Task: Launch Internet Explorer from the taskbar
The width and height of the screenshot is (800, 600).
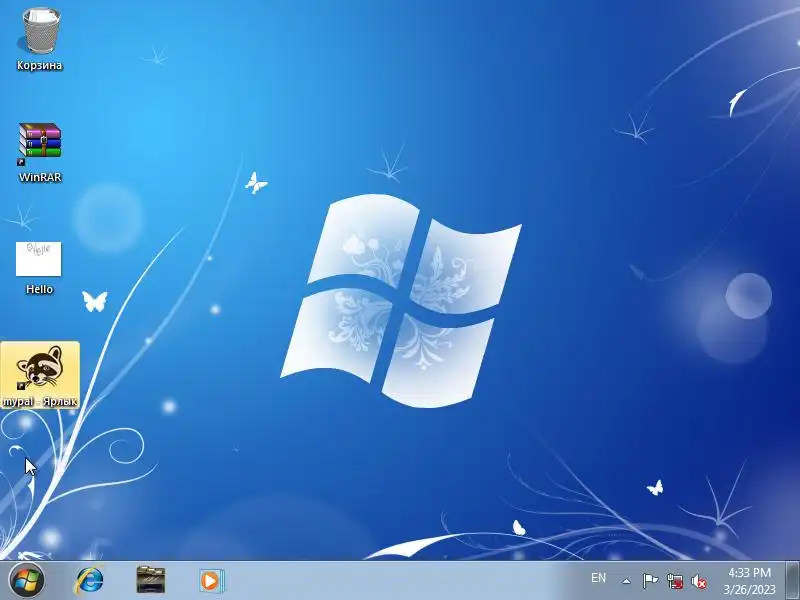Action: [90, 580]
